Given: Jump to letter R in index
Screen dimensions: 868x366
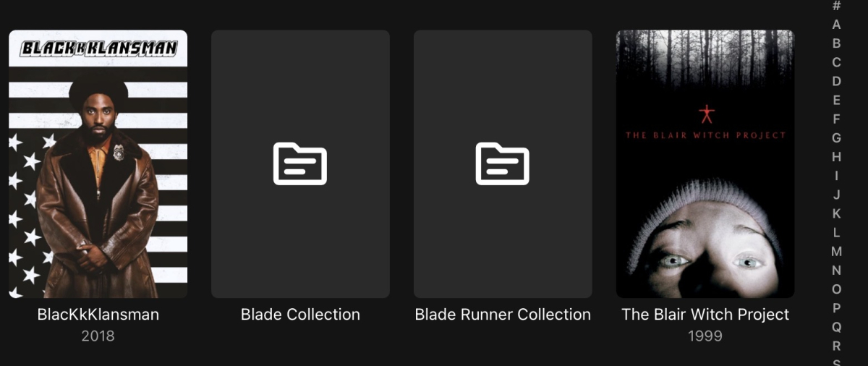Looking at the screenshot, I should [x=837, y=346].
